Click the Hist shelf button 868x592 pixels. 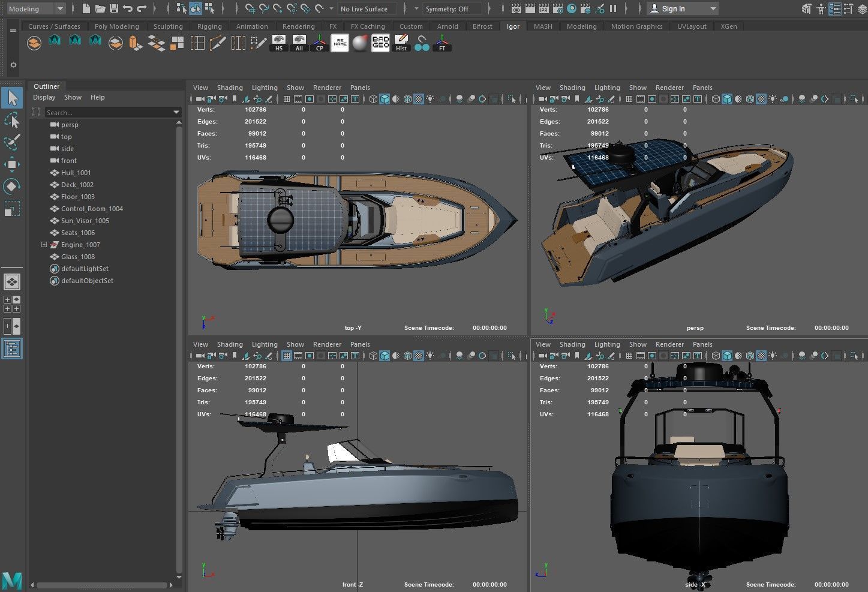pos(401,43)
